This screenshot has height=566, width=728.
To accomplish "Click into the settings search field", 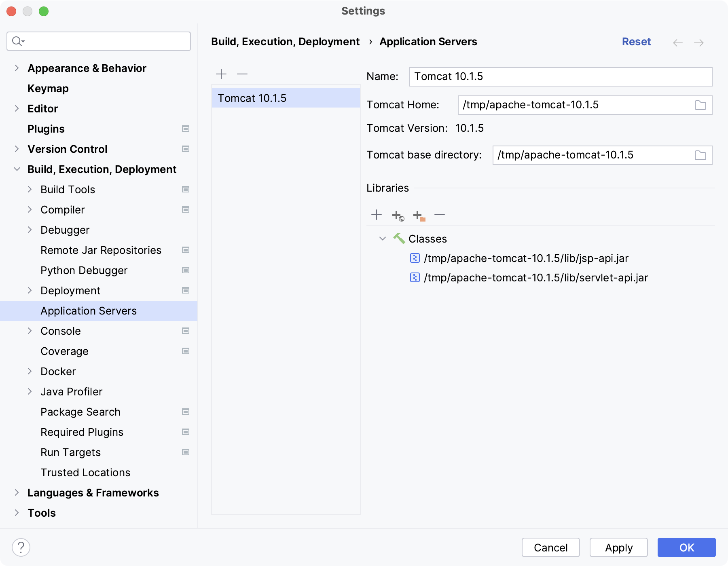I will [99, 41].
